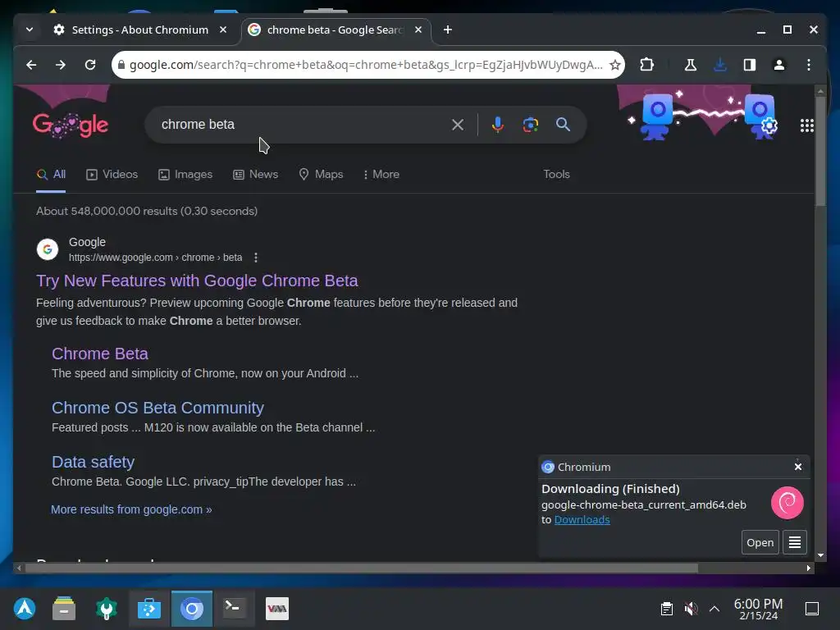
Task: Switch to Images results
Action: [185, 175]
